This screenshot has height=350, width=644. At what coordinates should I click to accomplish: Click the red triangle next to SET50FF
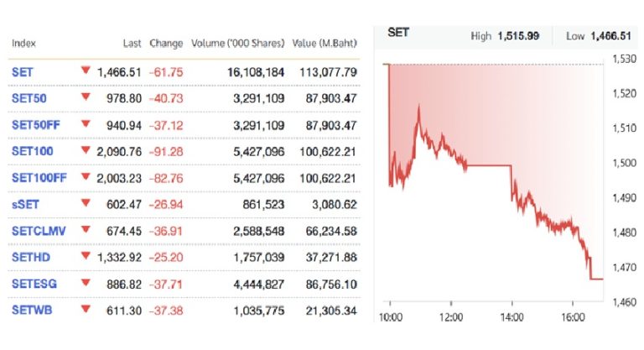click(86, 123)
